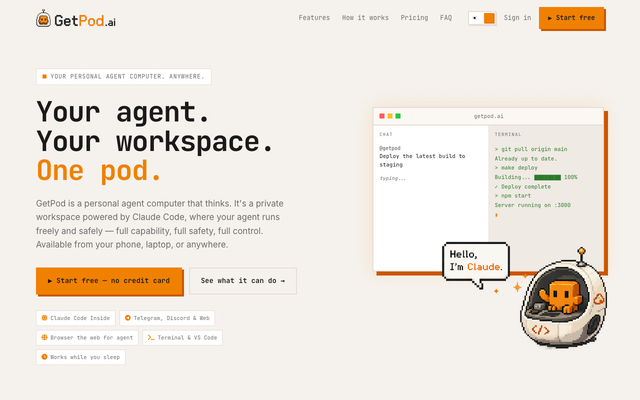
Task: Click the green Building progress bar
Action: pyautogui.click(x=547, y=177)
